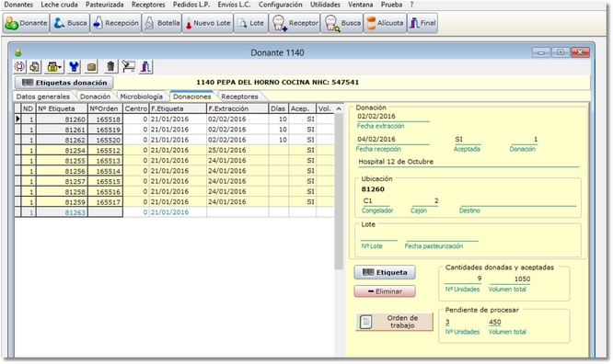Sort table by Nº Etiqueta column header

(62, 108)
